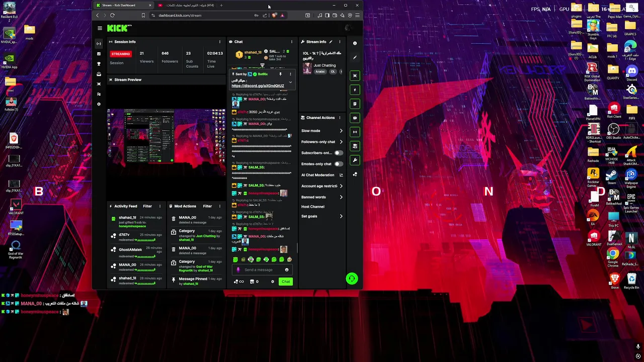Screen dimensions: 644x362
Task: Open Mod Actions Filter dropdown
Action: (207, 206)
